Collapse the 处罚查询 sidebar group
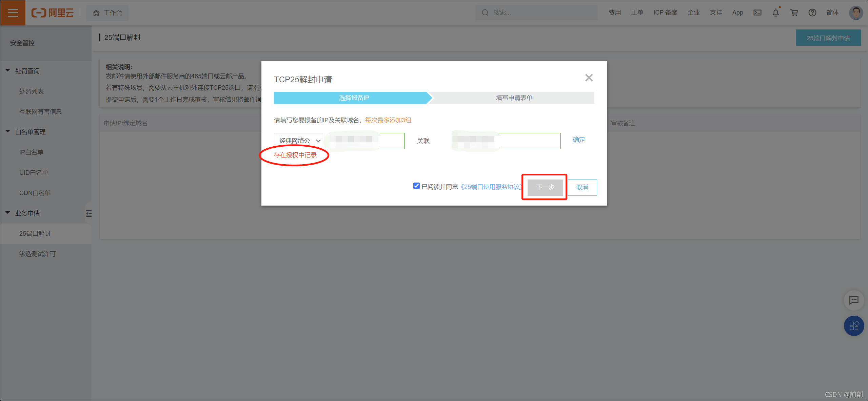This screenshot has height=401, width=868. click(x=7, y=70)
